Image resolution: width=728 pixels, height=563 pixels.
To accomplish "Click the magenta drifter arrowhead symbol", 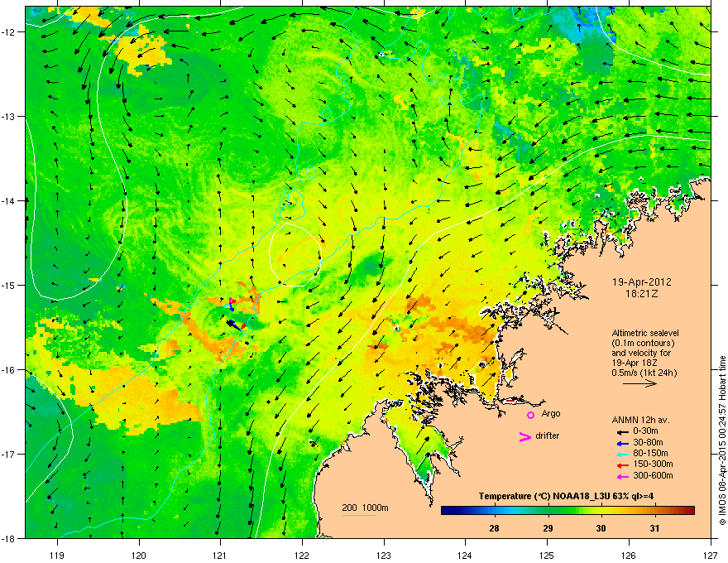I will 524,436.
